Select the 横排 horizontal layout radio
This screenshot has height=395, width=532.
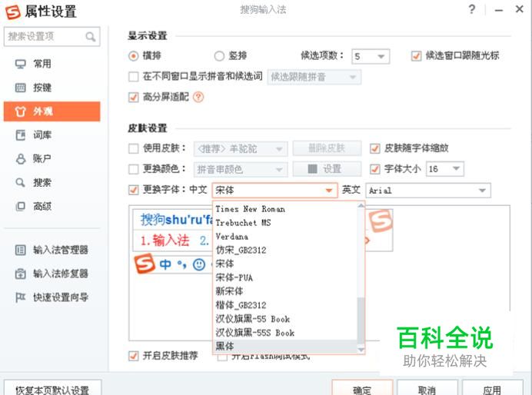[x=134, y=55]
